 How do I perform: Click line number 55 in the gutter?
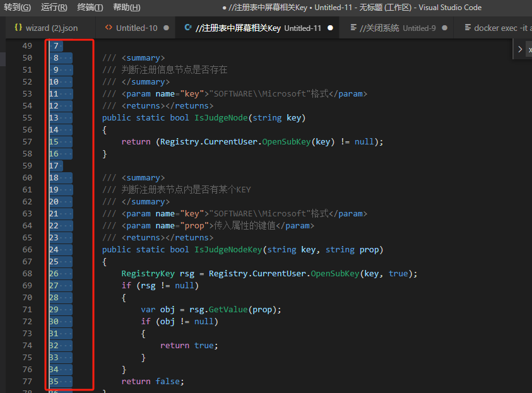tap(27, 118)
